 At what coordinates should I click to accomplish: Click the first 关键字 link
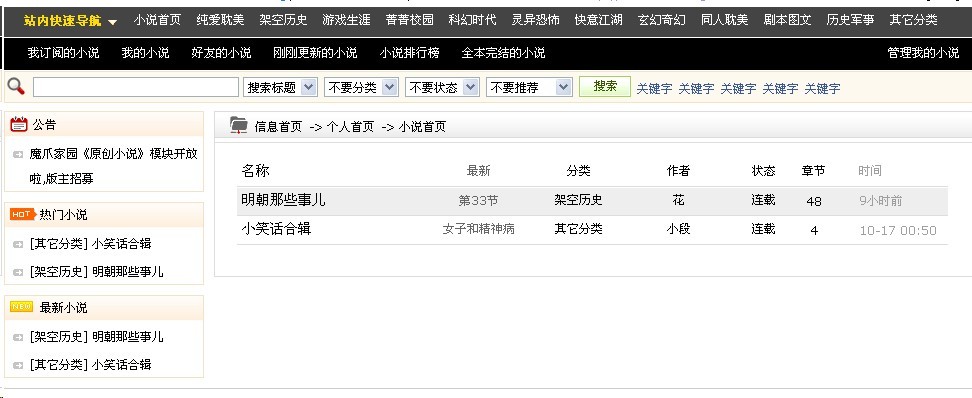pos(655,89)
